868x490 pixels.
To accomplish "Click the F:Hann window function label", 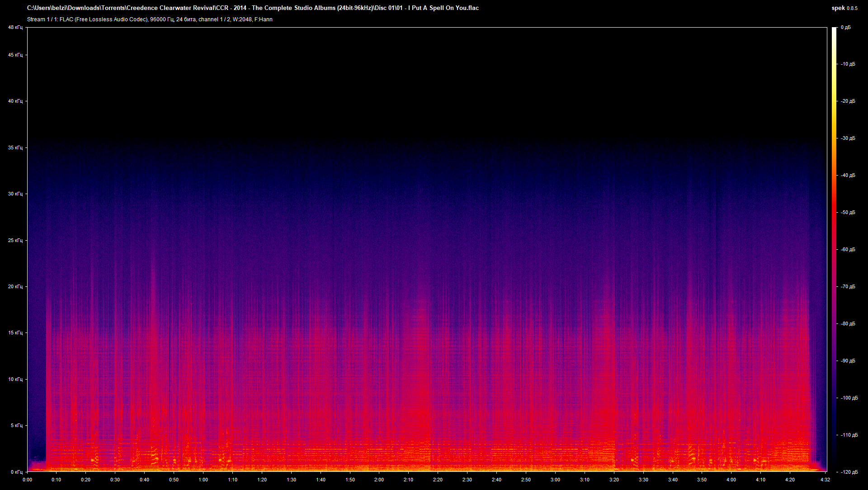I will click(x=264, y=19).
